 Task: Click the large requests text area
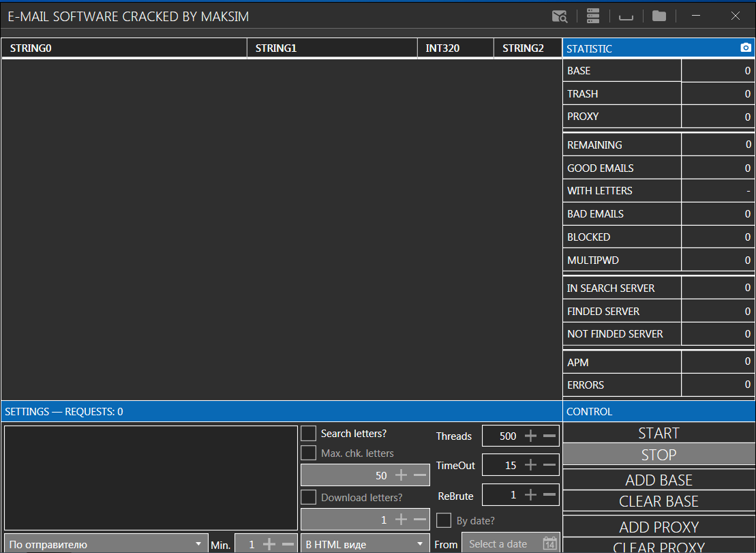[x=151, y=477]
